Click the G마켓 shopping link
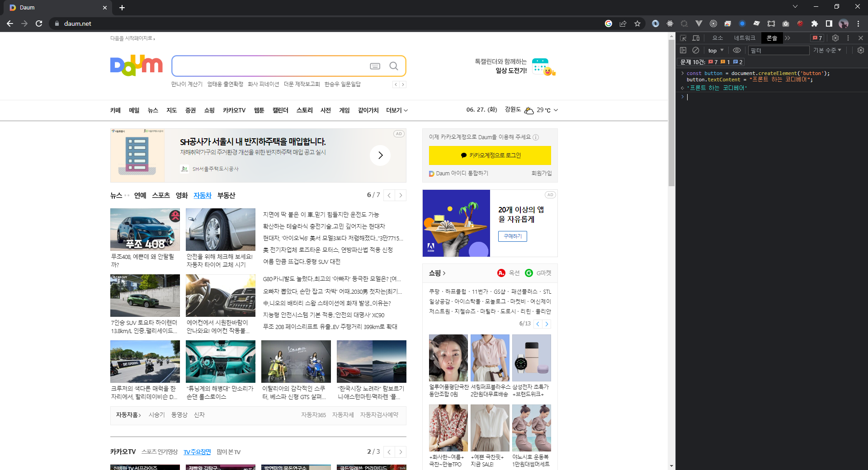The image size is (868, 470). point(538,273)
